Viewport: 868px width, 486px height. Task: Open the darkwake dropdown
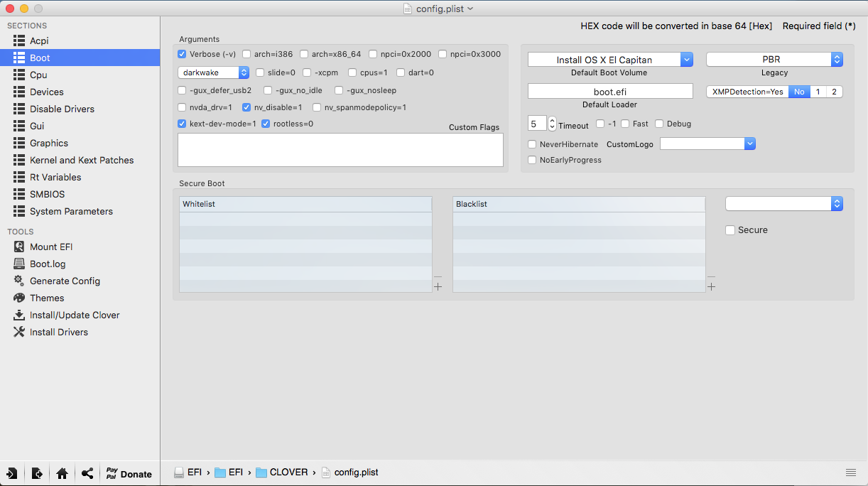(x=213, y=72)
